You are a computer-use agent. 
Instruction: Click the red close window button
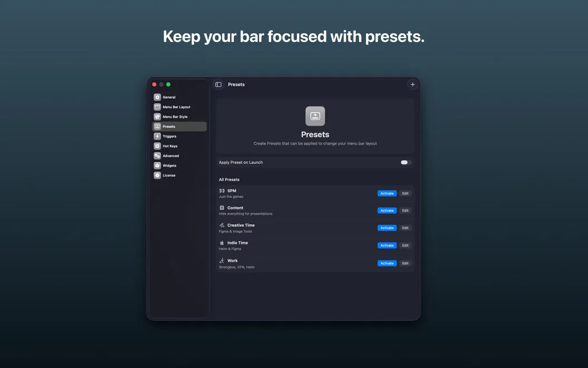(x=154, y=85)
